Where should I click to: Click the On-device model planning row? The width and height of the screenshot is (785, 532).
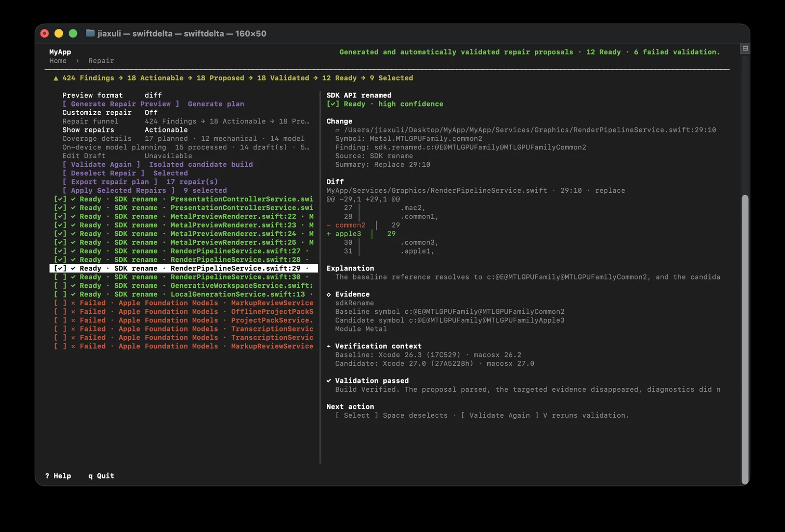click(x=185, y=147)
